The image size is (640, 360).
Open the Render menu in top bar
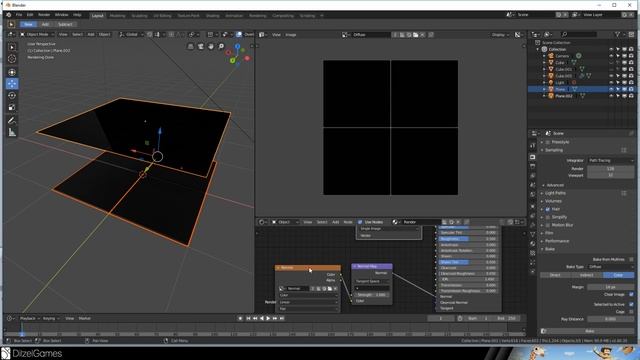[44, 15]
